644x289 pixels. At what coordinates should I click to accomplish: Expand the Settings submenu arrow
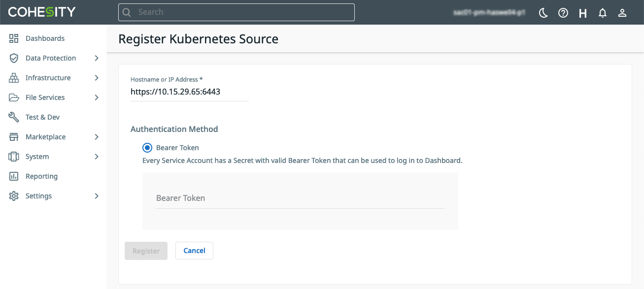click(97, 196)
